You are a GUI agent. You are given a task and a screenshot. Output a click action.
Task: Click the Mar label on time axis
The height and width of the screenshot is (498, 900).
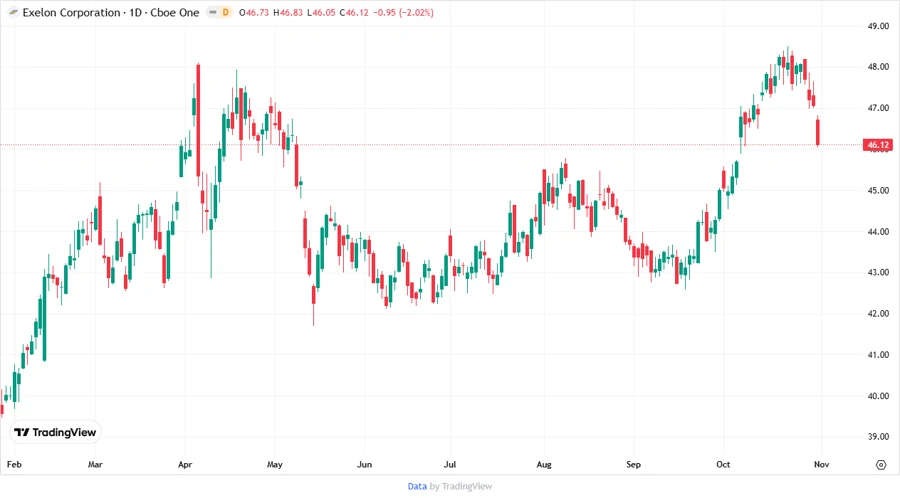click(x=95, y=464)
